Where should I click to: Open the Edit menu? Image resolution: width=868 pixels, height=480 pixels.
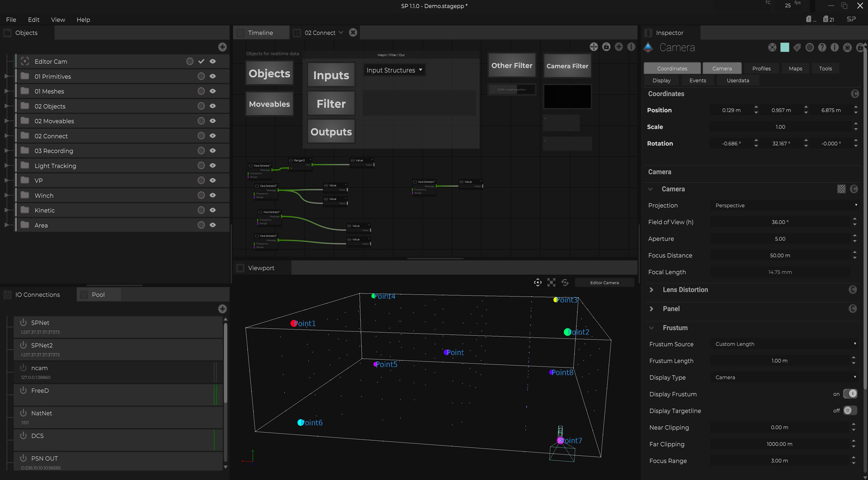tap(33, 19)
